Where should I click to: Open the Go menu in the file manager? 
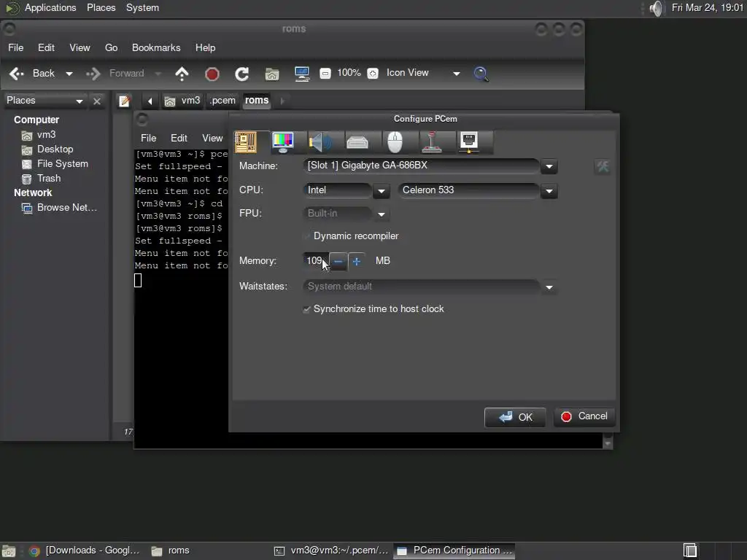pos(111,47)
